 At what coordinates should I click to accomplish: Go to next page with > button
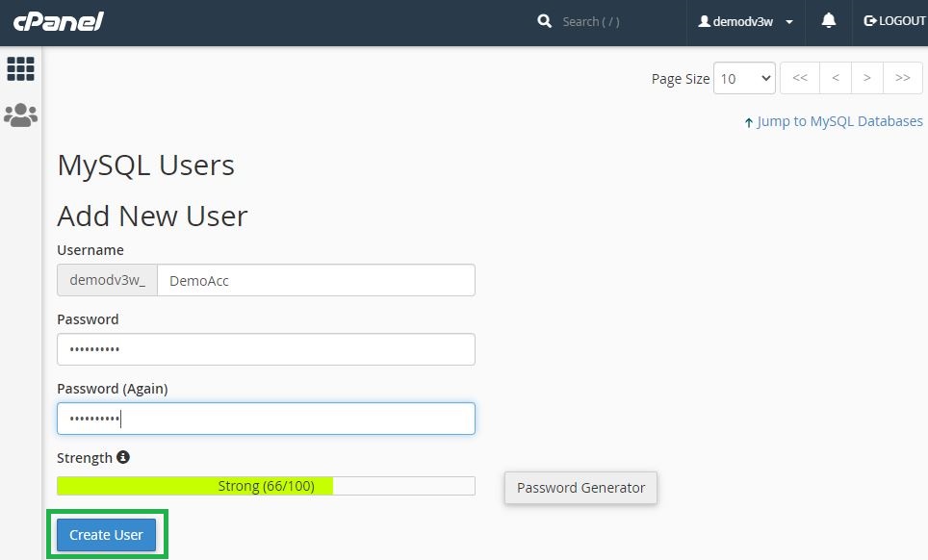(867, 78)
